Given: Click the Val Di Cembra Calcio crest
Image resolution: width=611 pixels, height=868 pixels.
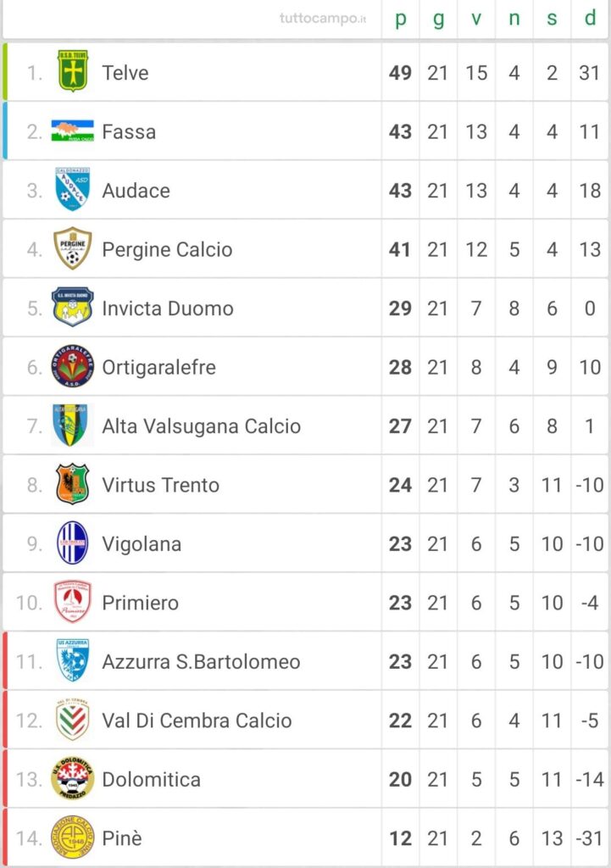Looking at the screenshot, I should (73, 720).
